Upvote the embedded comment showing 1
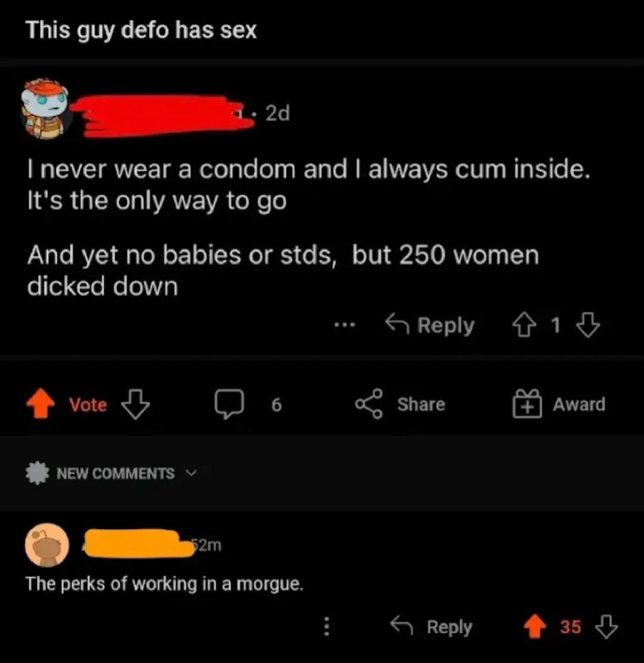 pyautogui.click(x=523, y=325)
